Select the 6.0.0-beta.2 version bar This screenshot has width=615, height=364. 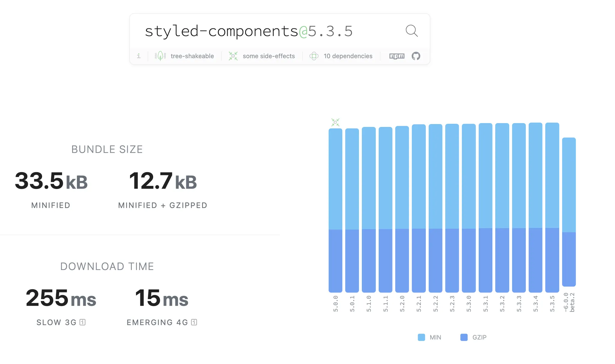click(569, 212)
